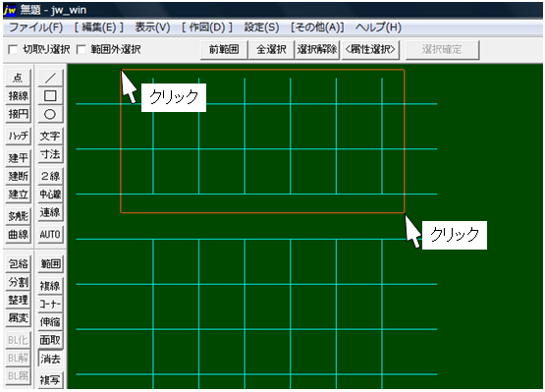Select the circle (○) drawing tool
Screen dimensions: 545x392
50,114
